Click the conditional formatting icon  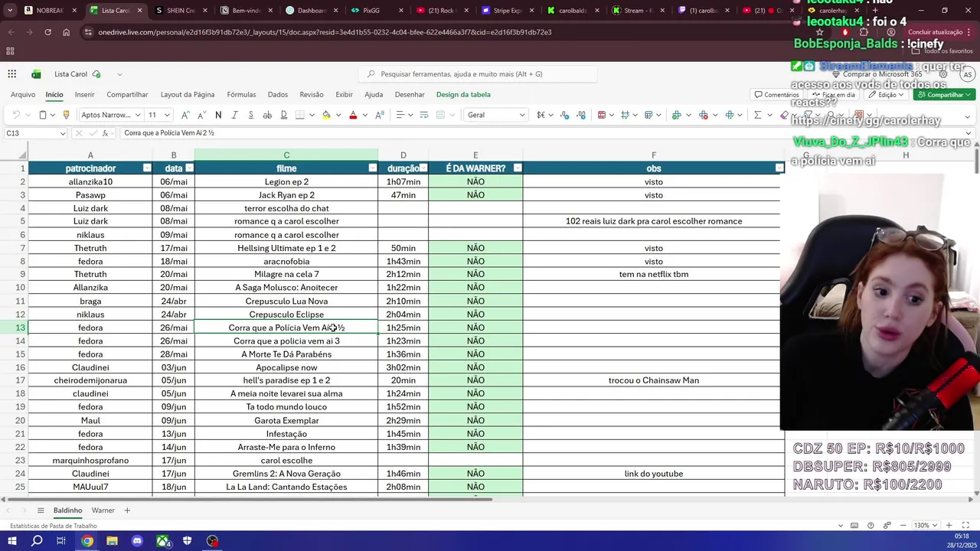pyautogui.click(x=602, y=115)
